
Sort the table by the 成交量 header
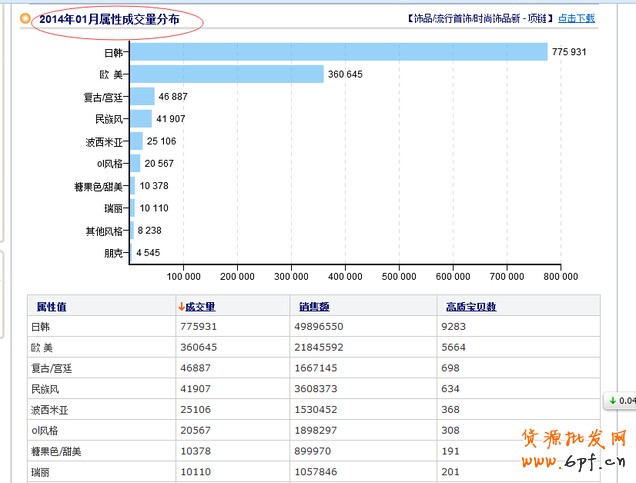click(200, 307)
